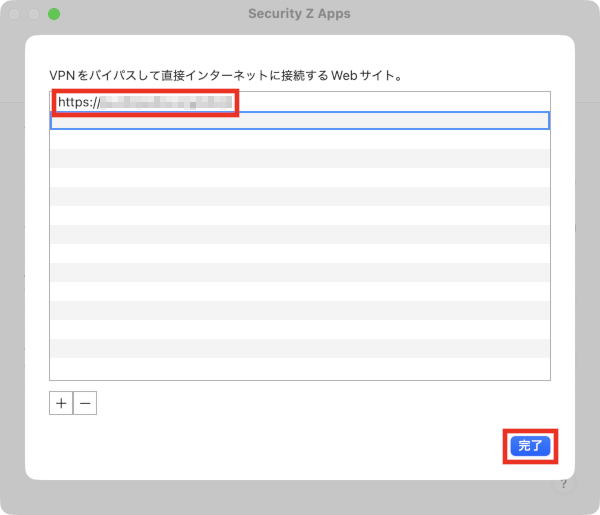Viewport: 600px width, 515px height.
Task: Select the https:// entry in the list
Action: (78, 102)
